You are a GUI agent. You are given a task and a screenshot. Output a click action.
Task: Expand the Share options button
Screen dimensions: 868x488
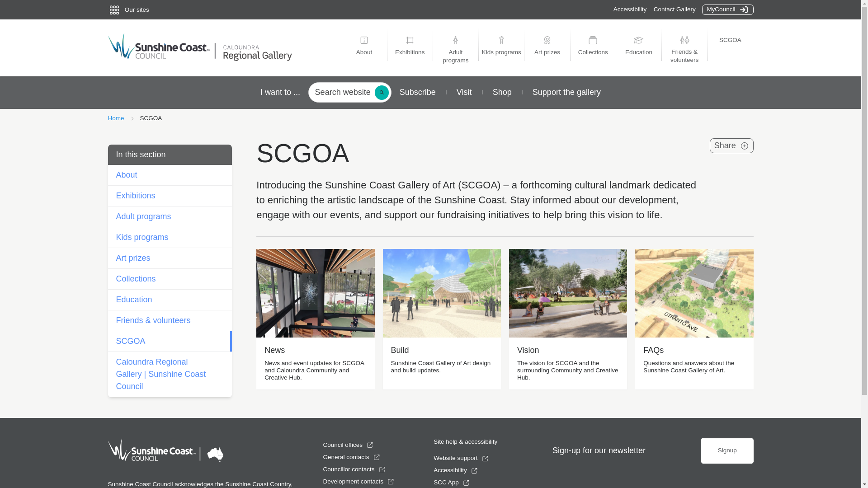(x=731, y=146)
